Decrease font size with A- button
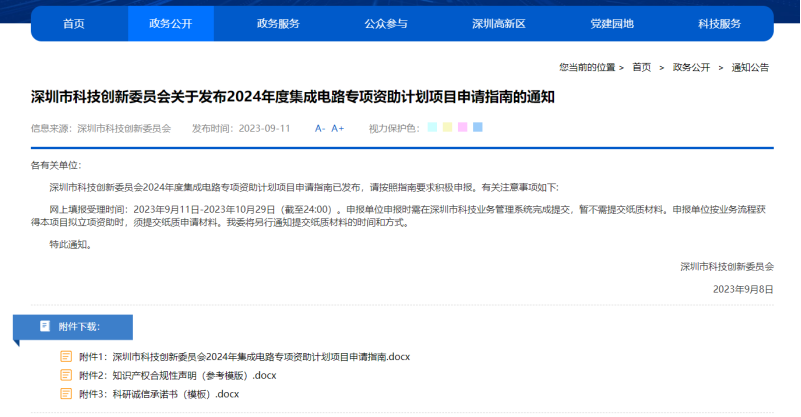801x417 pixels. 320,128
